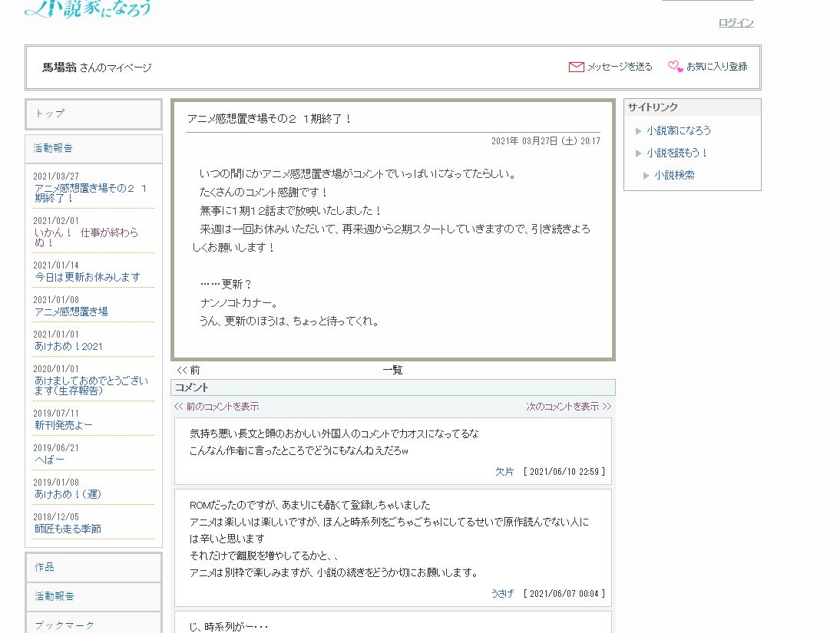Click the envelope message icon
This screenshot has width=840, height=633.
tap(576, 67)
